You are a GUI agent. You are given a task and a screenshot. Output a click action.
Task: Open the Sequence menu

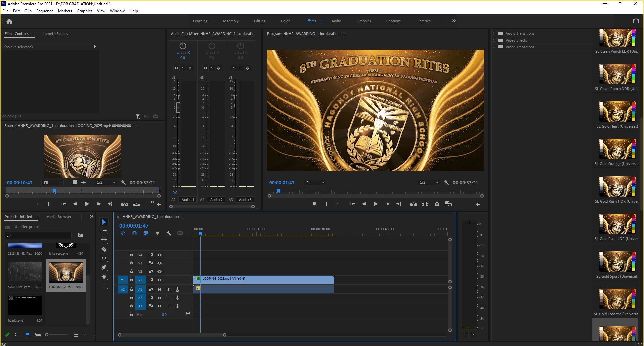pyautogui.click(x=45, y=11)
